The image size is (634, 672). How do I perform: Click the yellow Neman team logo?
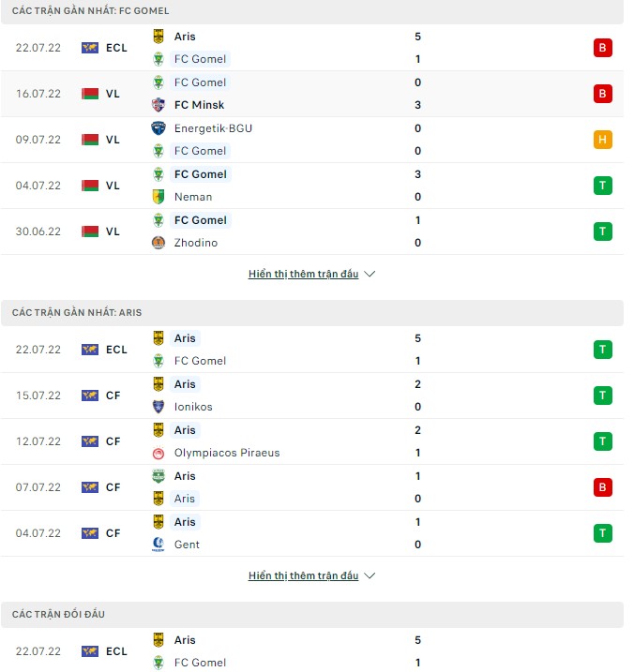(x=158, y=197)
